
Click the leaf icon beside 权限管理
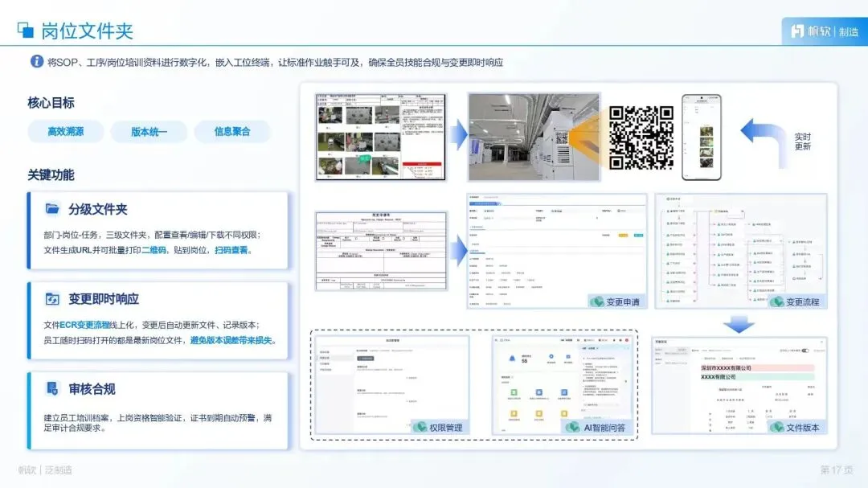(x=420, y=428)
